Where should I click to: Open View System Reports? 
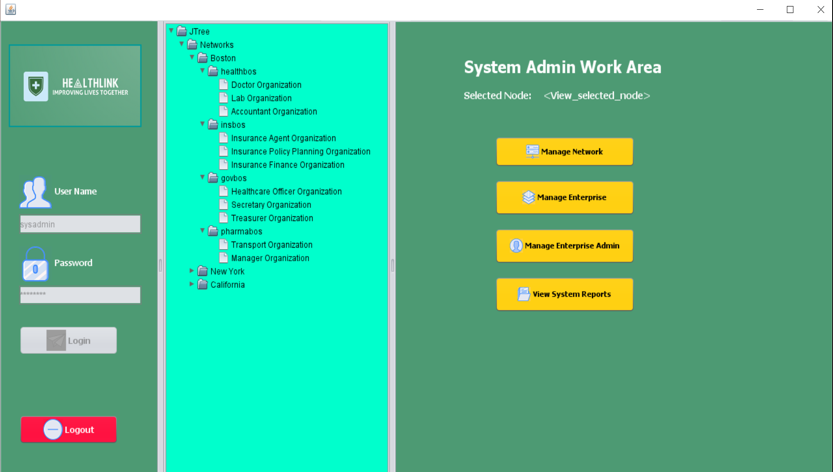click(x=564, y=294)
